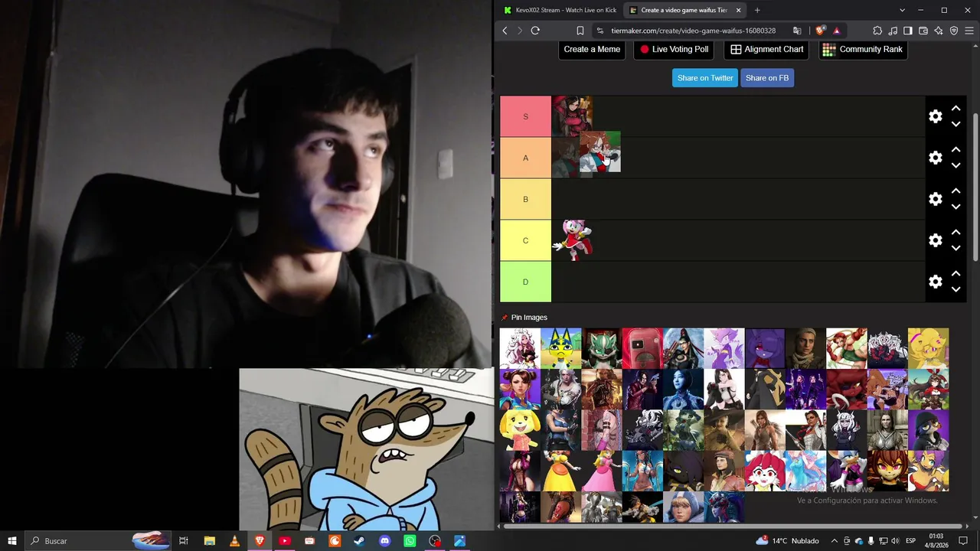Move the D tier row up
Screen dimensions: 980x551
coord(955,274)
